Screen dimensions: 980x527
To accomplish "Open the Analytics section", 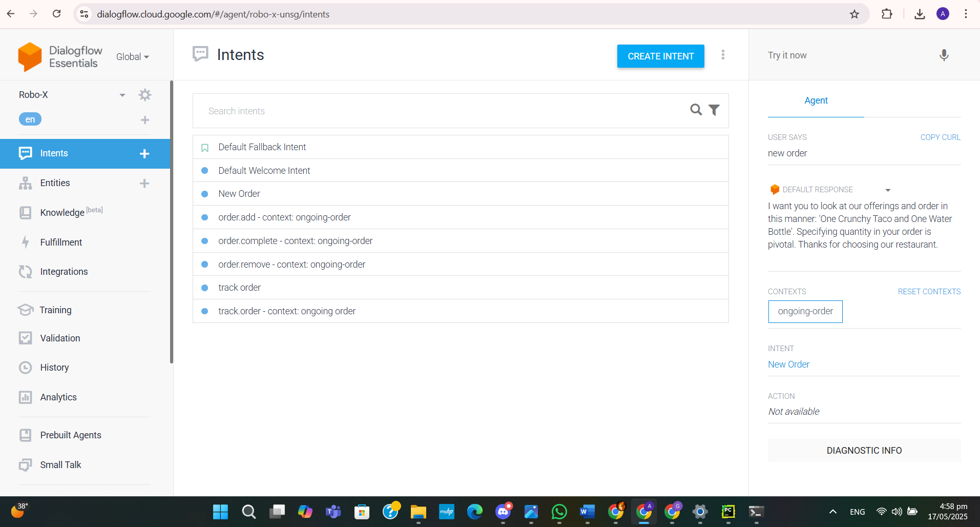I will pos(58,397).
